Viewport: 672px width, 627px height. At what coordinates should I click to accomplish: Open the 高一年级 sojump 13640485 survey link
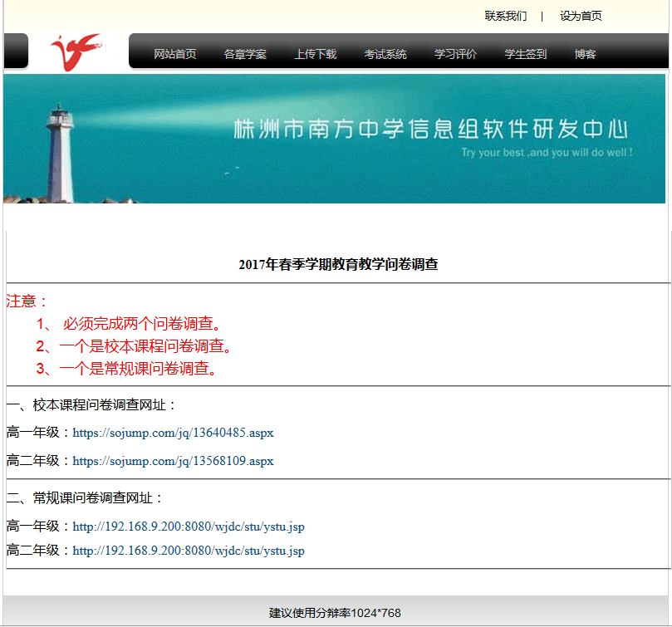173,433
